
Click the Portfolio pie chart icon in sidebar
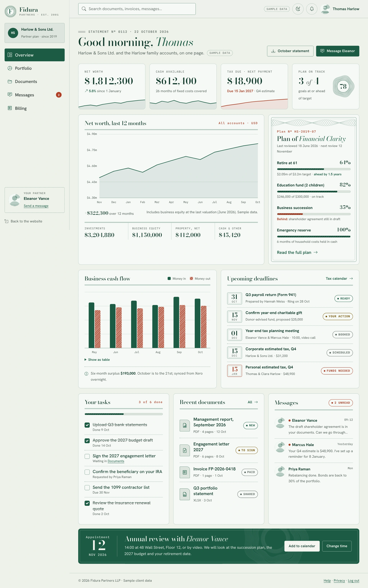(10, 68)
